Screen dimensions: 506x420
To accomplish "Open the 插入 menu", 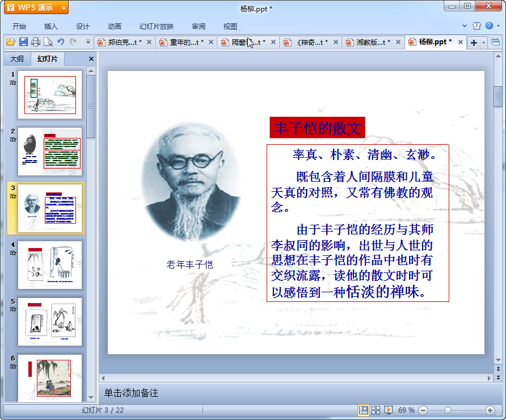I will (50, 27).
